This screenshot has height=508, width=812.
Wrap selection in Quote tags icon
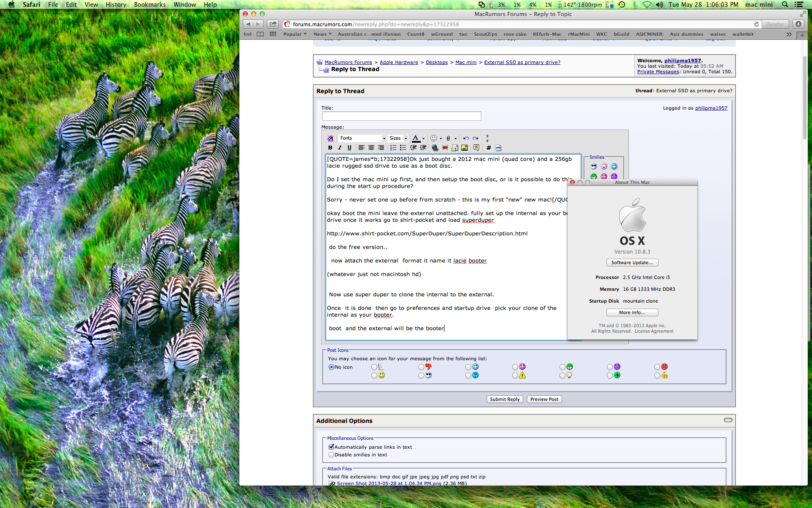477,148
